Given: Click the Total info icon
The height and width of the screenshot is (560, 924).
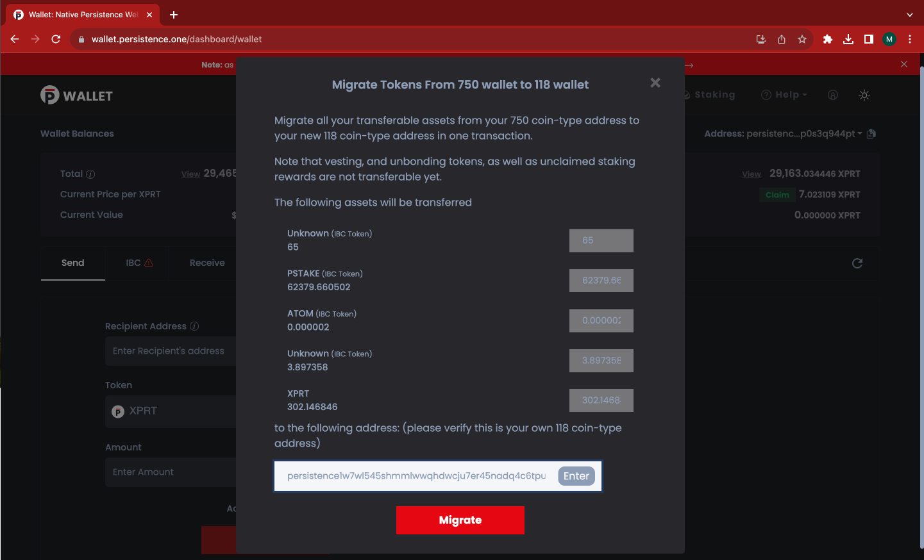Looking at the screenshot, I should (x=90, y=174).
